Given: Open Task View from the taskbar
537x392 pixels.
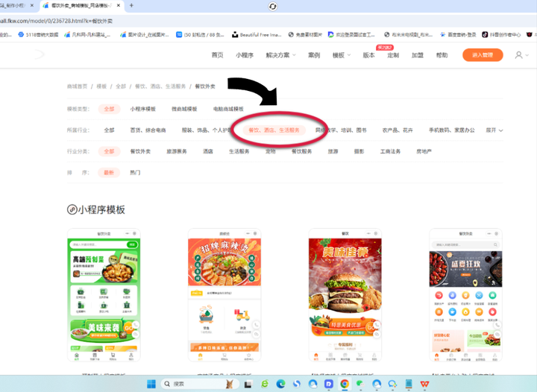Looking at the screenshot, I should [x=248, y=384].
